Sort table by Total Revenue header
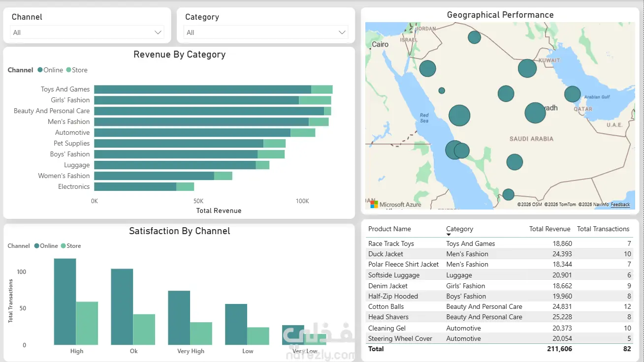Screen dimensions: 644x362 [549, 229]
